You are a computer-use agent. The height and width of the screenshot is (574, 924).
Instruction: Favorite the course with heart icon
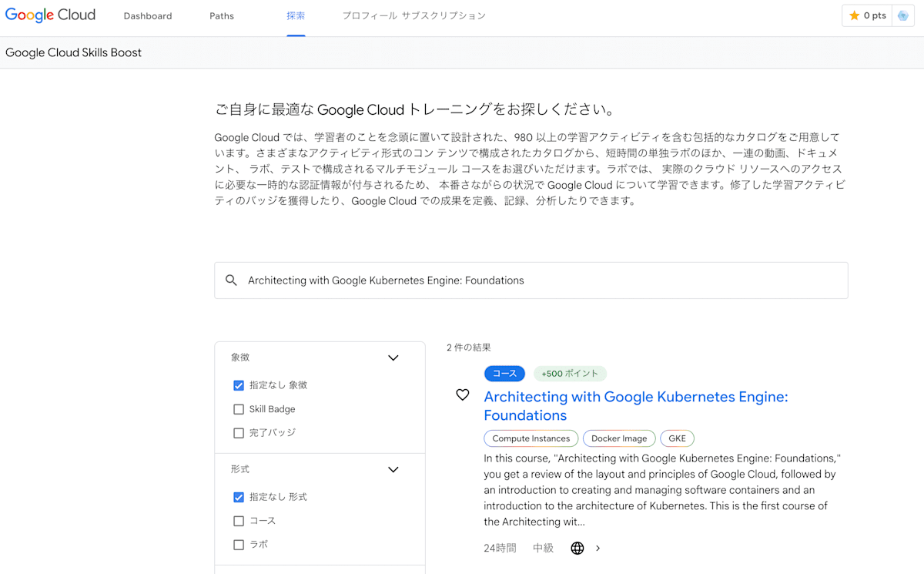[462, 394]
